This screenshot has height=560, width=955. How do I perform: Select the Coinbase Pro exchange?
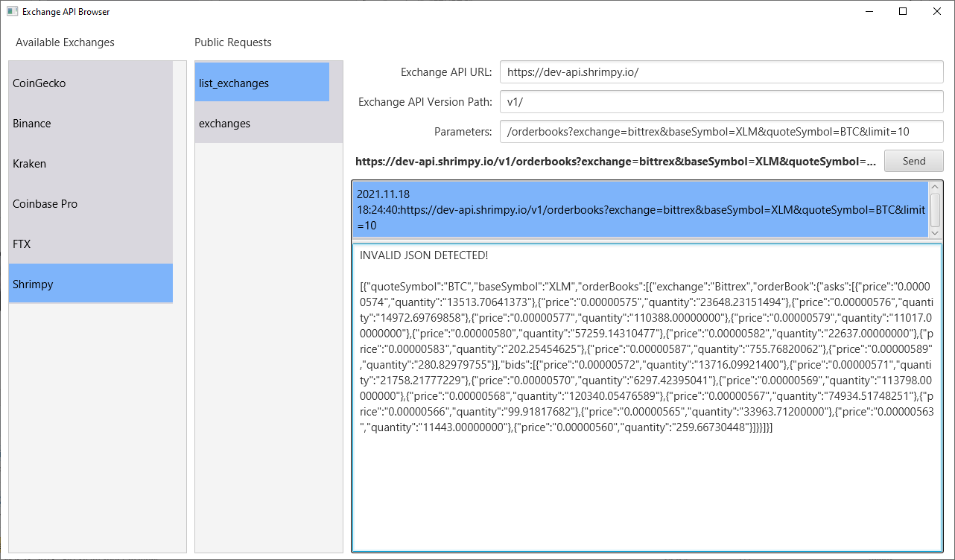(90, 204)
